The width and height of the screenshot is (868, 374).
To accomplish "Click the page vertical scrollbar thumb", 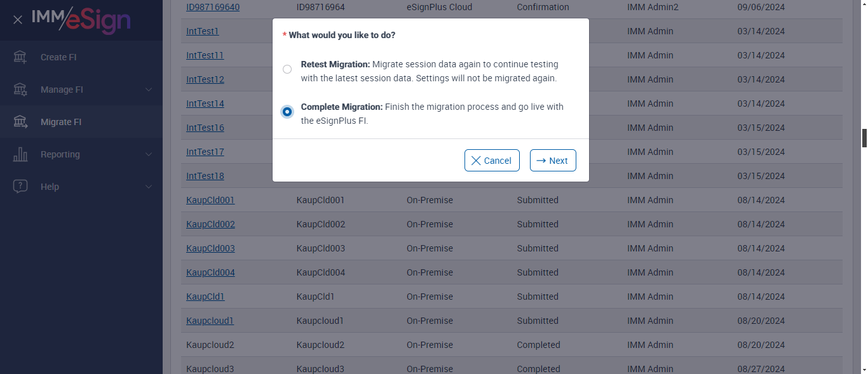I will coord(864,138).
